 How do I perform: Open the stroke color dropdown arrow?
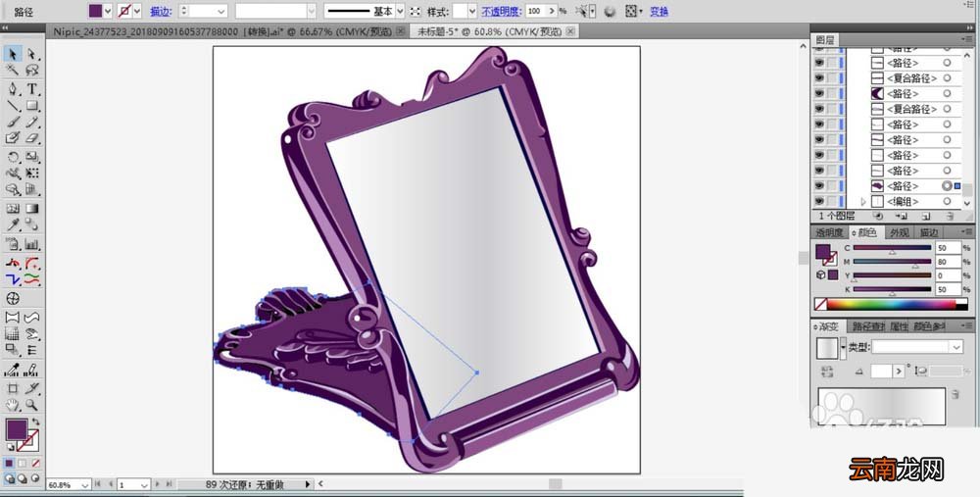[x=137, y=11]
